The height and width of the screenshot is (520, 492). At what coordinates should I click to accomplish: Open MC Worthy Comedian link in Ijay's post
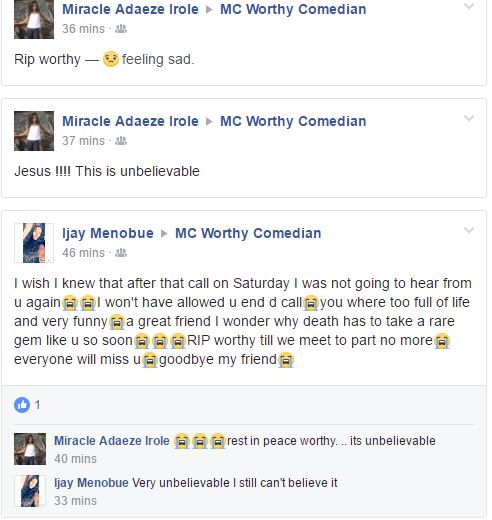(248, 233)
